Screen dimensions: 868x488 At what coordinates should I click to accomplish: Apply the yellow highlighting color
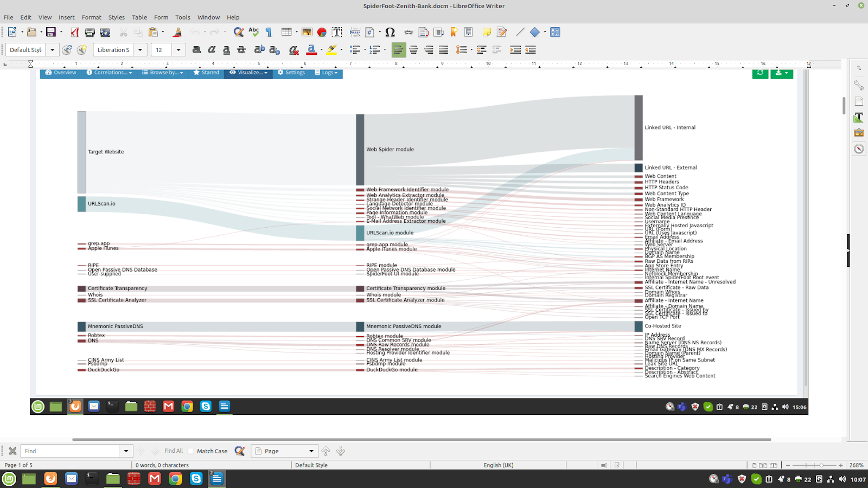(331, 50)
